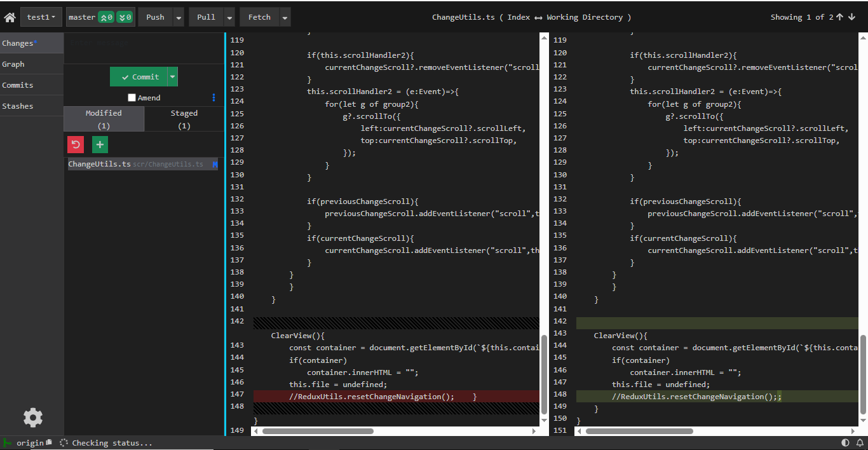Click the green added line 148 in right pane
The image size is (868, 450).
[718, 397]
